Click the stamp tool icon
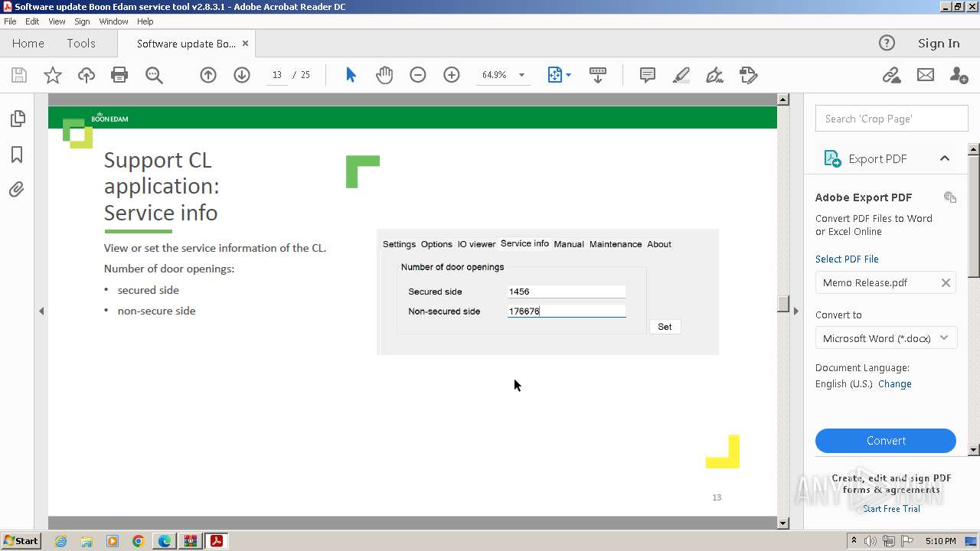 [748, 75]
